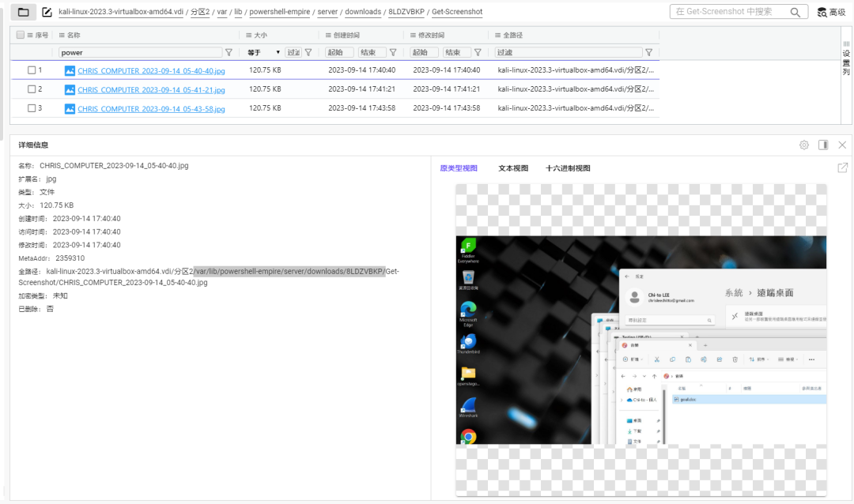The height and width of the screenshot is (504, 854).
Task: Click 创建时间 结束 end date field
Action: point(372,52)
